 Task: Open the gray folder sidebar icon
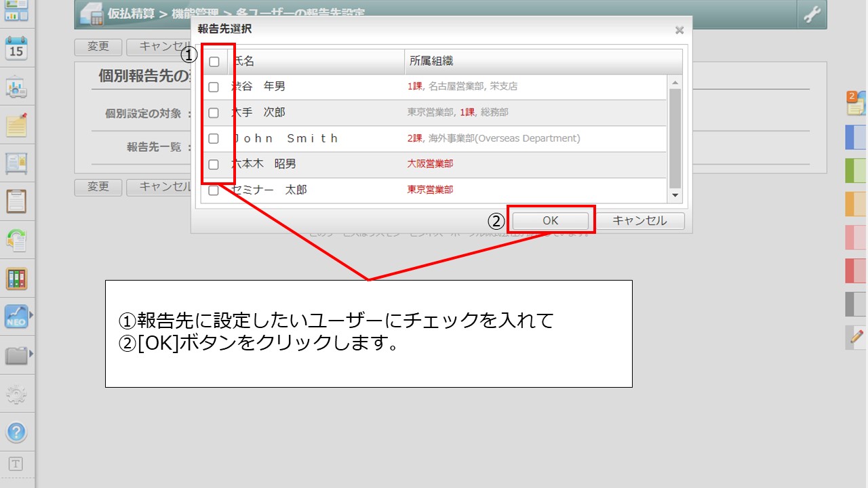(16, 355)
